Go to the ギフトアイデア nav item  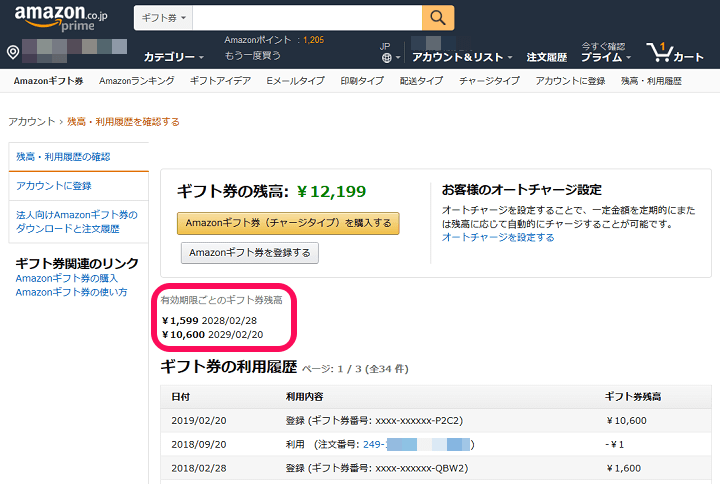pyautogui.click(x=220, y=80)
